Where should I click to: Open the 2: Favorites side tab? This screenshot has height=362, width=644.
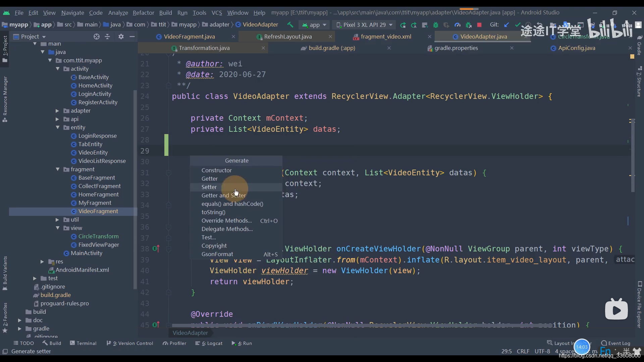(x=5, y=318)
